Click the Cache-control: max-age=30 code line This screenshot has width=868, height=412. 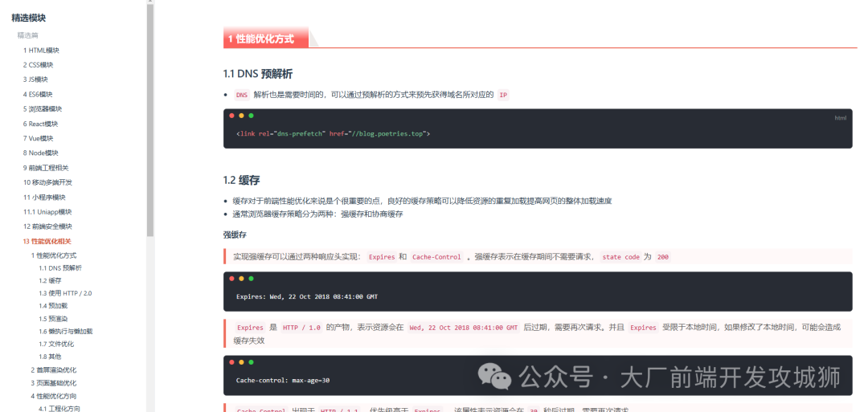283,381
